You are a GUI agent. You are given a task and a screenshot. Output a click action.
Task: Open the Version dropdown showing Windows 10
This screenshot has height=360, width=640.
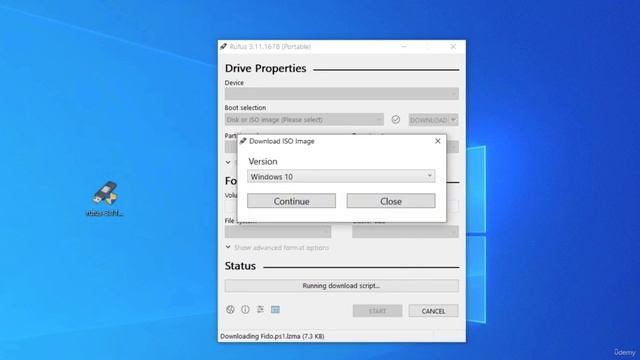(x=341, y=176)
